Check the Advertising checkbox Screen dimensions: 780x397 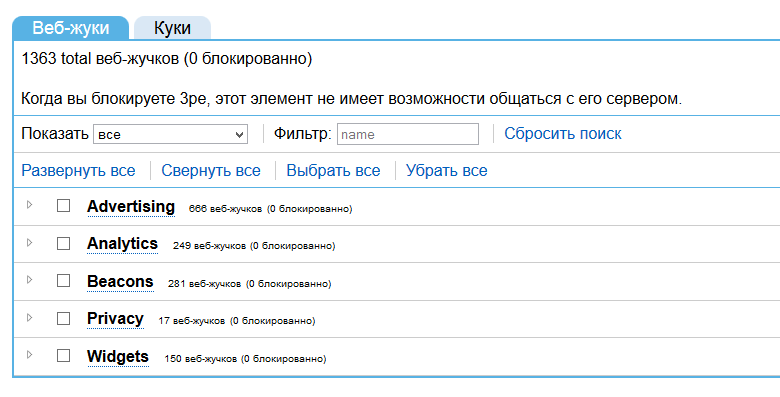pos(63,205)
